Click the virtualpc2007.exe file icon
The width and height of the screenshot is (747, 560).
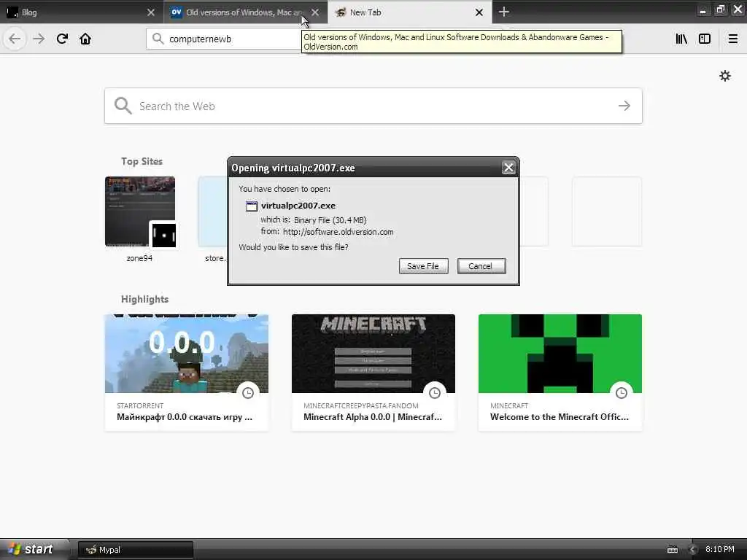coord(251,206)
